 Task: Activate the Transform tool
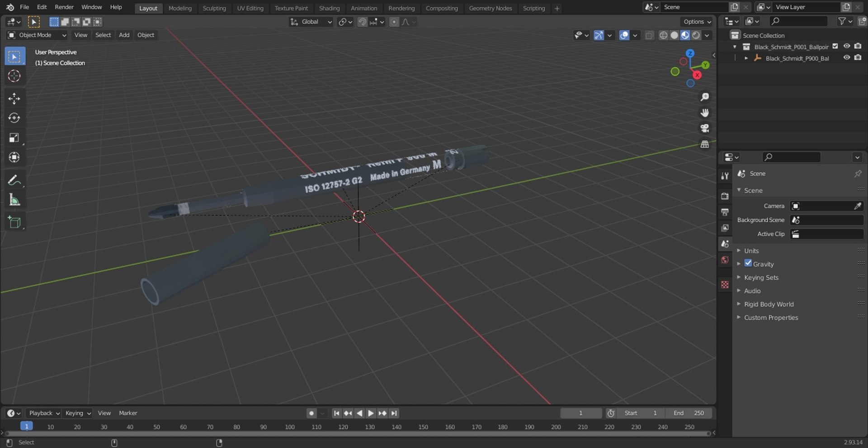(x=14, y=157)
